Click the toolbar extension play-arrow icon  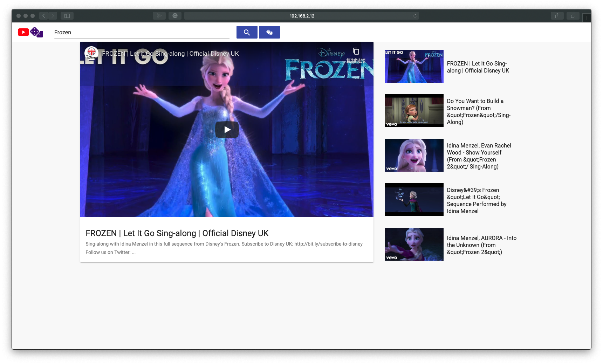159,16
